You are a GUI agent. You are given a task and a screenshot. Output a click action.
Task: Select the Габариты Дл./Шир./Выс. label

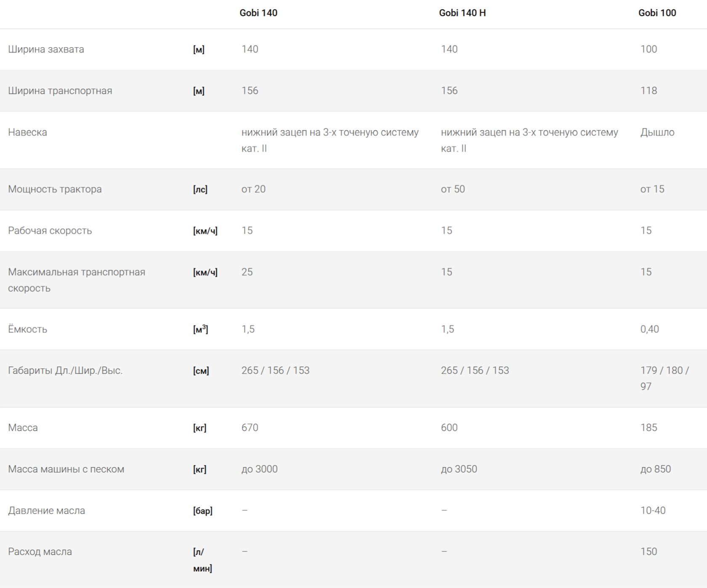tap(65, 371)
